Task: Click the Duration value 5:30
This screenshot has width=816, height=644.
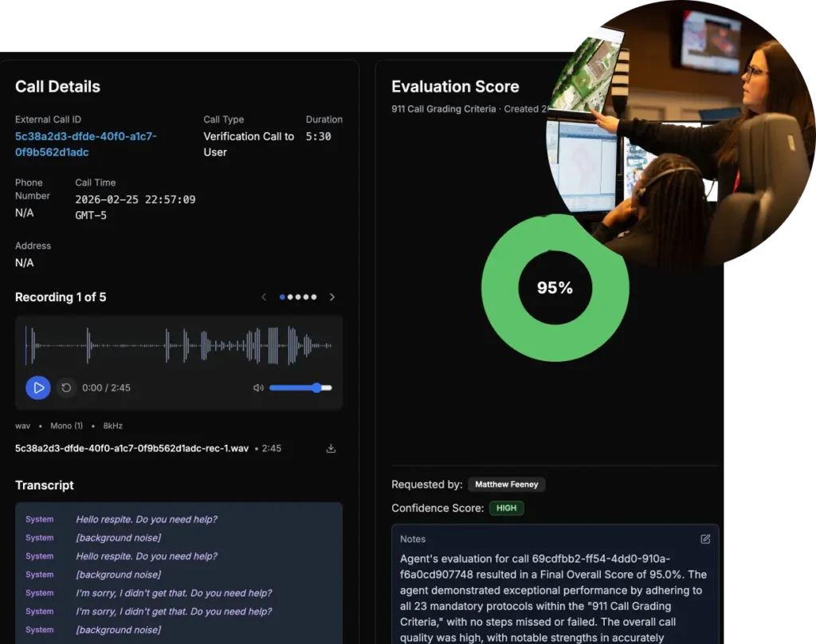Action: click(x=319, y=136)
